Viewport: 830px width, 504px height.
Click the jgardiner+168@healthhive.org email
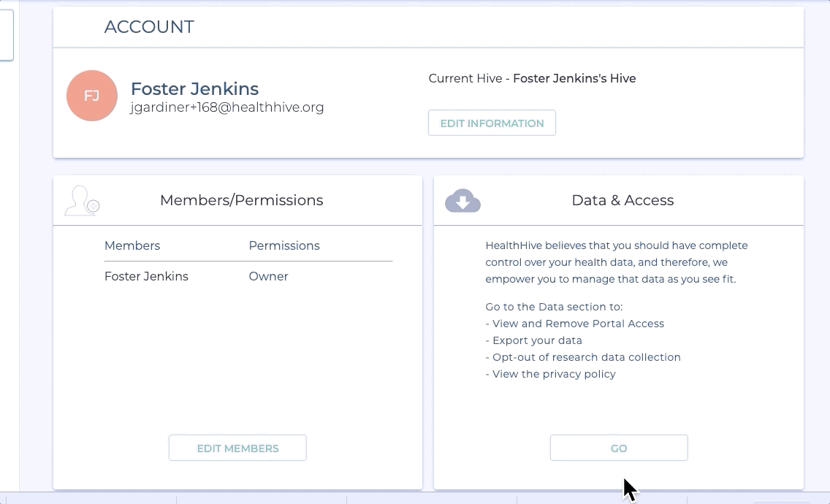point(226,107)
